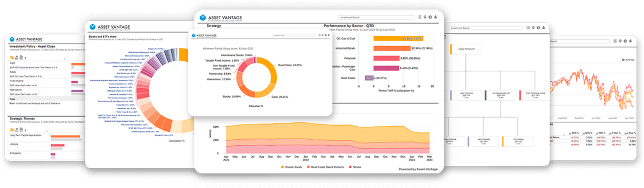This screenshot has width=644, height=188.
Task: Toggle the Real Estate Direct Property legend item
Action: pos(325,167)
